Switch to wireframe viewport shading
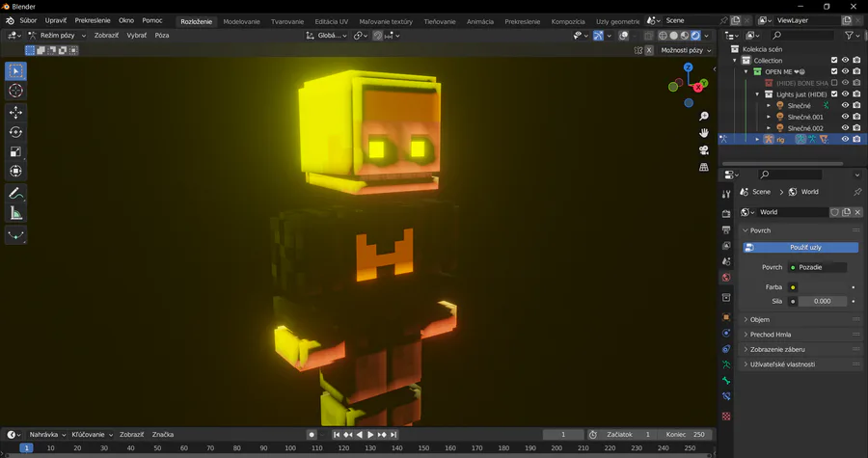This screenshot has width=868, height=458. pos(663,36)
